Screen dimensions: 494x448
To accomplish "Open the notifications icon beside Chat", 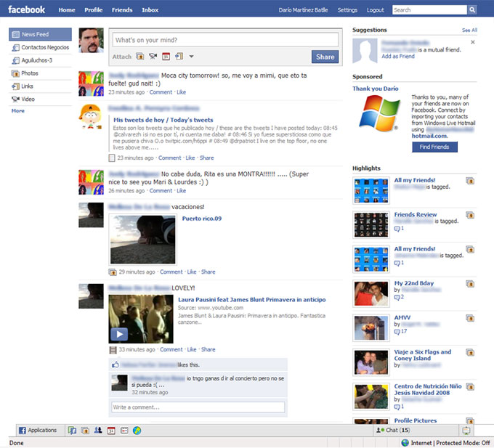I will [466, 430].
